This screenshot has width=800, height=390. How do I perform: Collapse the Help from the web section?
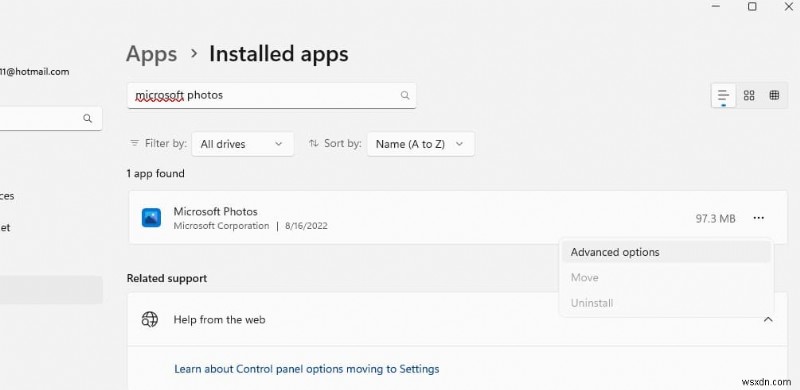click(x=768, y=320)
